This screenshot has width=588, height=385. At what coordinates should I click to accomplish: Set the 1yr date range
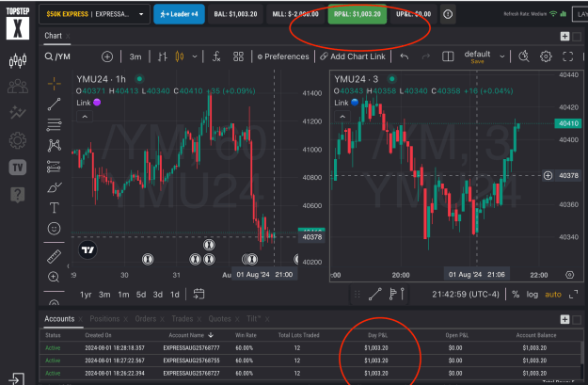(x=86, y=295)
